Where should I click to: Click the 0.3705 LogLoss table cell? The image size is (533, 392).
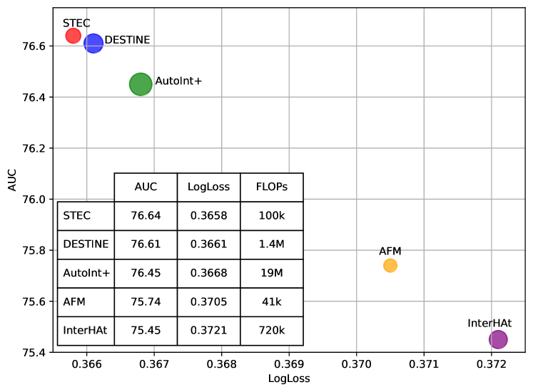208,302
